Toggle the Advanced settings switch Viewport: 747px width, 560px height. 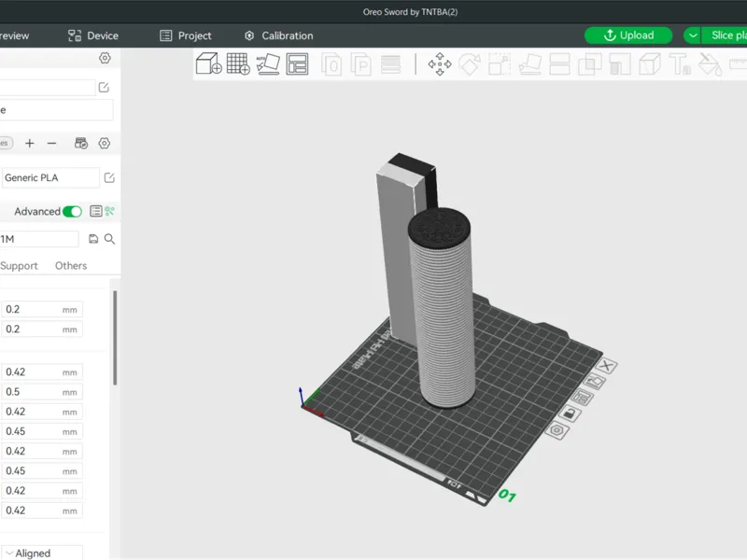pos(73,212)
